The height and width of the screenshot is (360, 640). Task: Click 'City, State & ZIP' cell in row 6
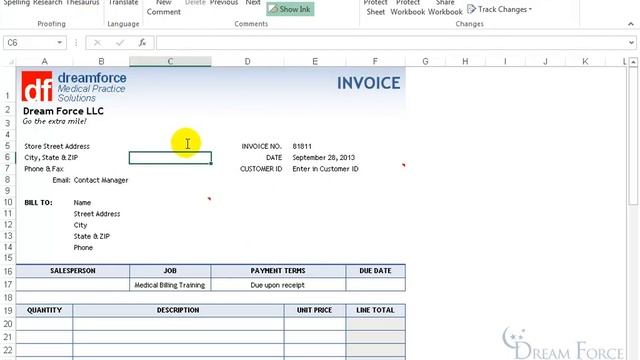pyautogui.click(x=51, y=158)
